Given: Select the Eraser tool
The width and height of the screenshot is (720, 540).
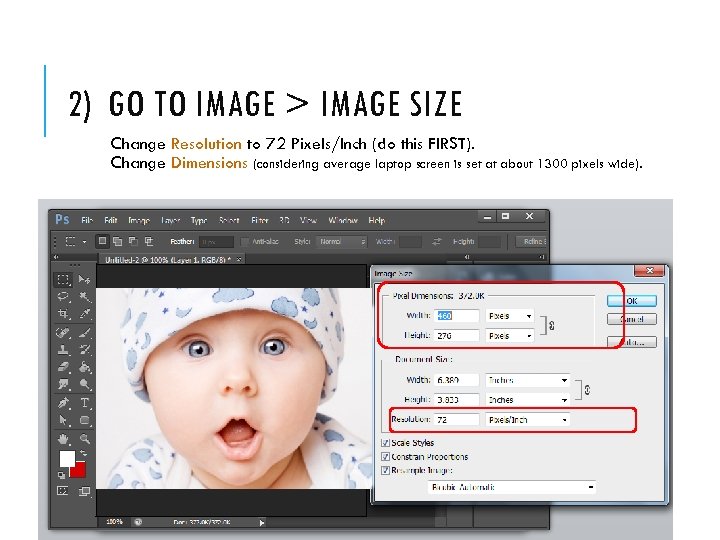Looking at the screenshot, I should [x=63, y=367].
